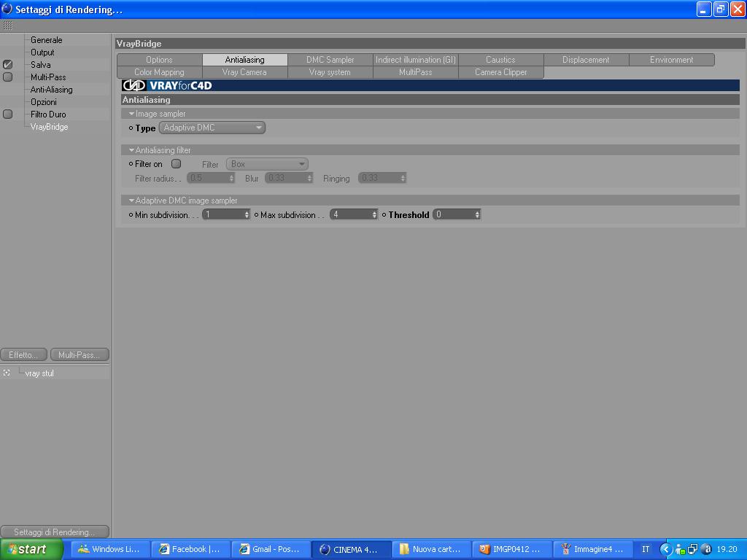Click the clock showing 19.20
This screenshot has height=560, width=747.
pos(727,549)
